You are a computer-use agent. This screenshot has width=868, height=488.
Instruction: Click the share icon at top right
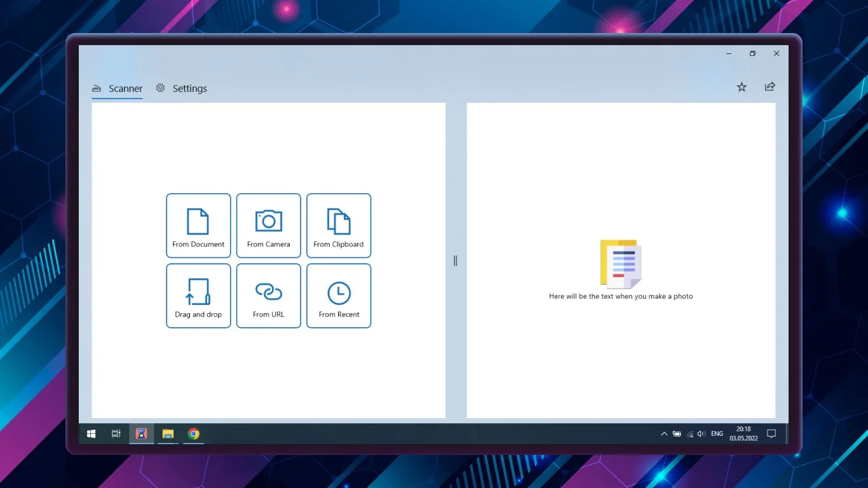[x=770, y=86]
